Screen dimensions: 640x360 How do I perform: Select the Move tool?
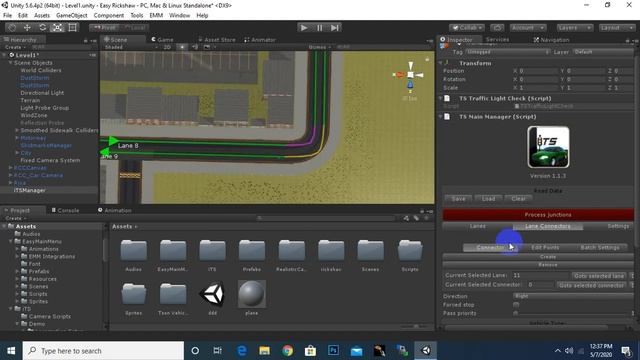pos(27,28)
